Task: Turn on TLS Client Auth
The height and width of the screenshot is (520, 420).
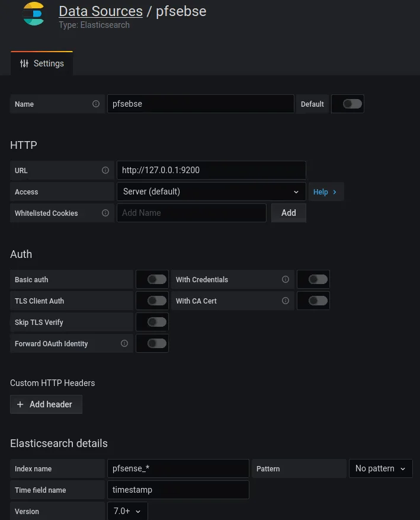Action: click(156, 301)
